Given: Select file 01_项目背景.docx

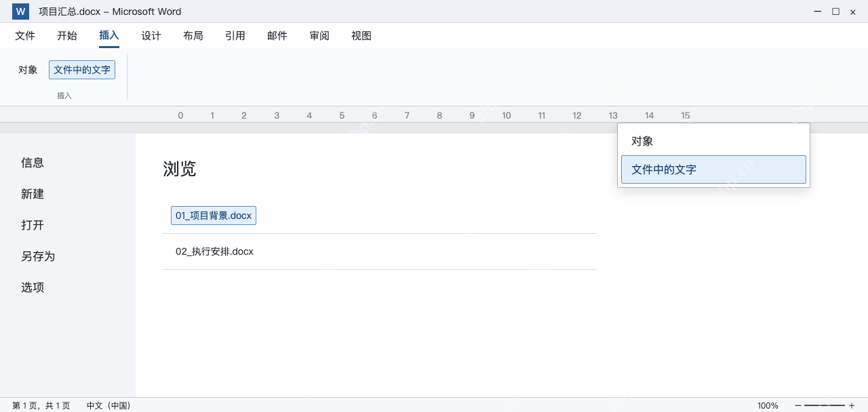Looking at the screenshot, I should point(214,215).
